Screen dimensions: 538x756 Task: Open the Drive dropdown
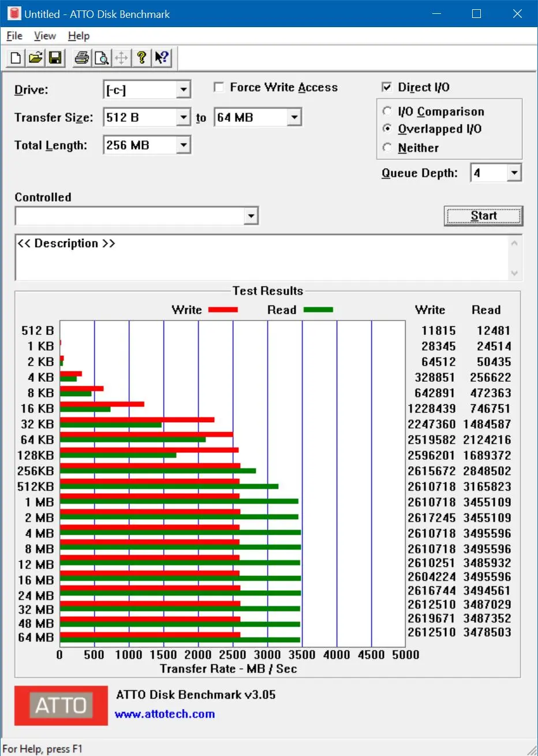click(184, 90)
